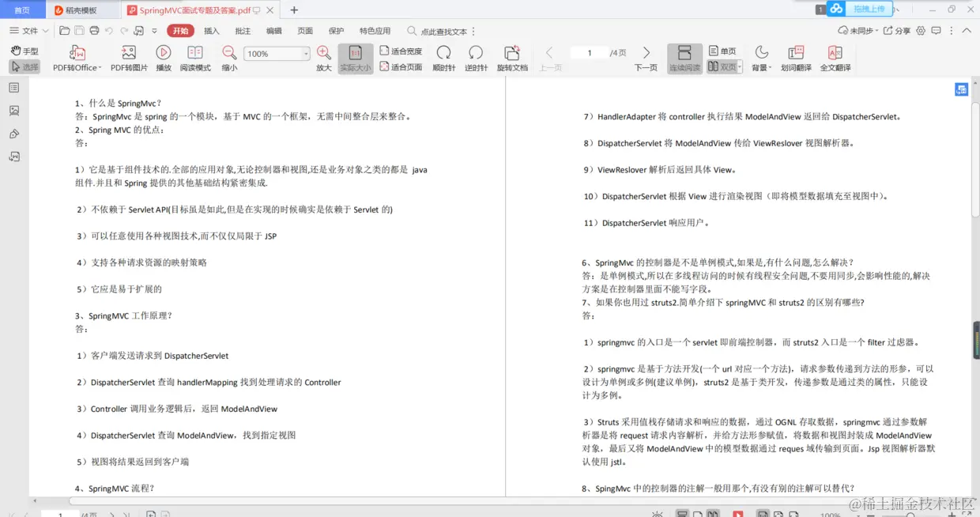Open the 插入 ribbon tab
Viewport: 980px width, 517px height.
[212, 31]
